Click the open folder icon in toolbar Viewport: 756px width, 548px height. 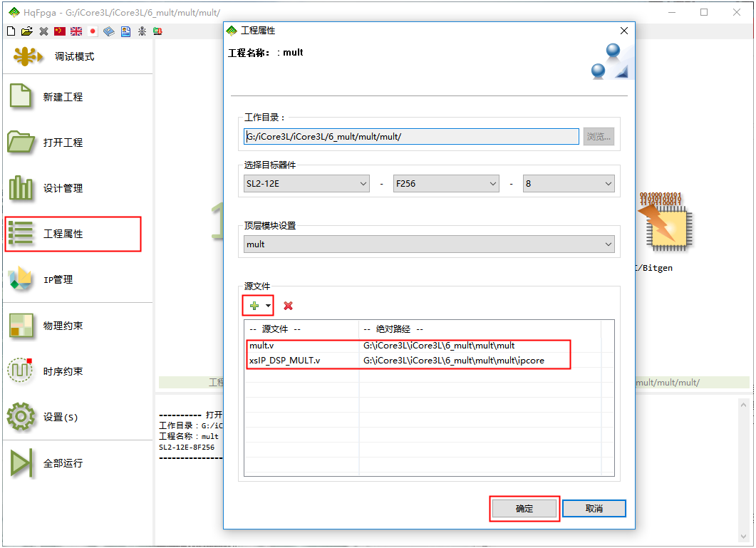(27, 31)
